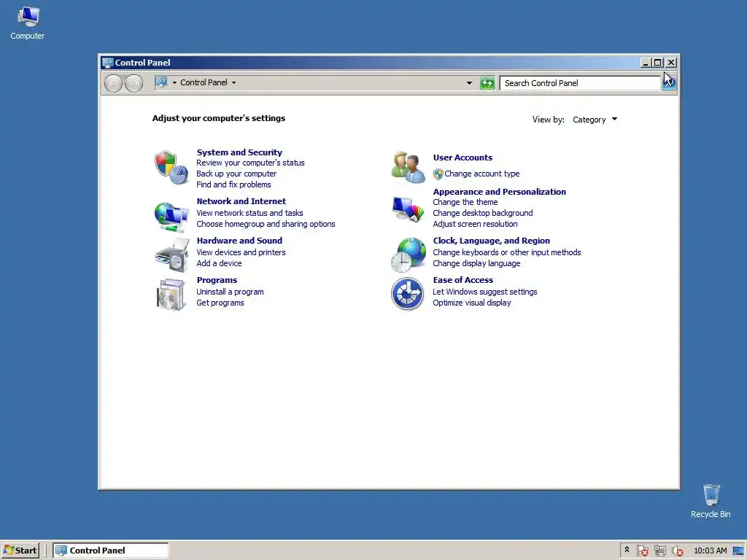Click Uninstall a program link

(230, 292)
